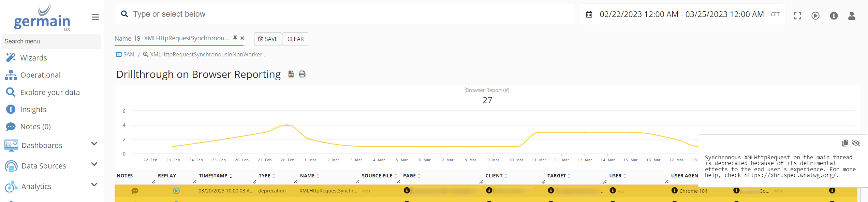Toggle the hamburger sidebar menu
Image resolution: width=868 pixels, height=202 pixels.
[x=95, y=17]
